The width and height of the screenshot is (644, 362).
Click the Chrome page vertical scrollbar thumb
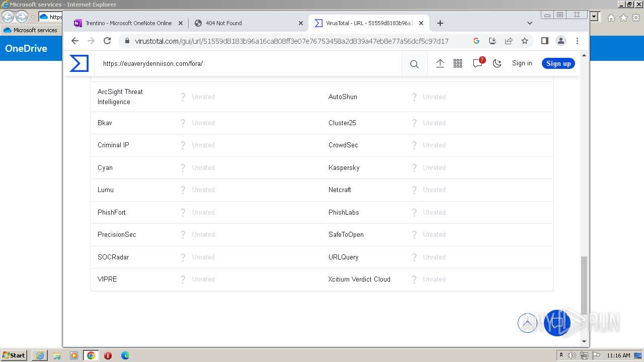click(x=584, y=285)
